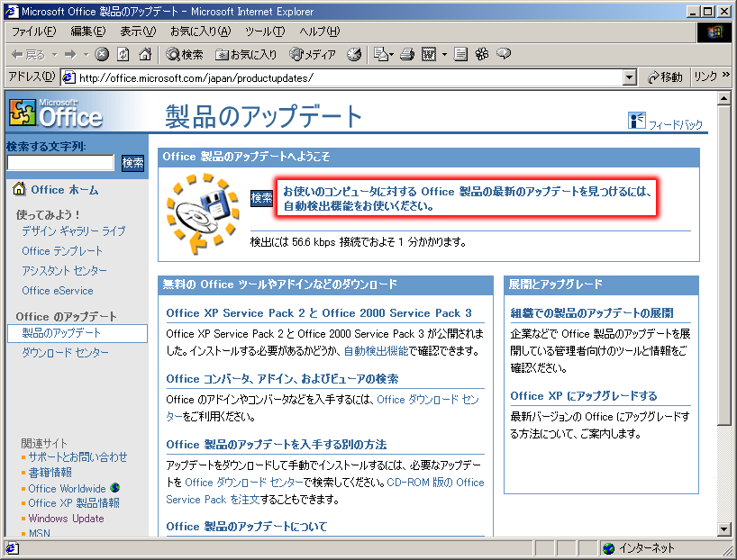Screen dimensions: 737x560
Task: Open Office XP にアップグレードする link
Action: point(584,395)
